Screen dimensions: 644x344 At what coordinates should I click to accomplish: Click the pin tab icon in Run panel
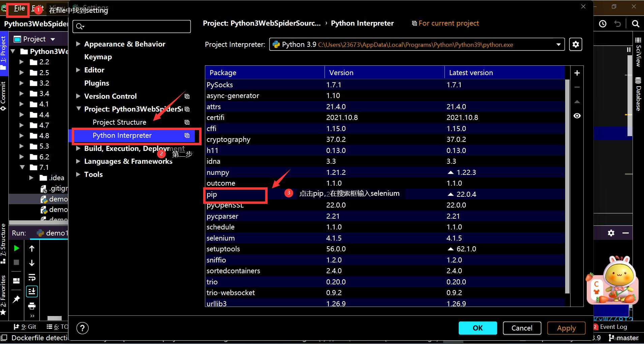click(16, 299)
